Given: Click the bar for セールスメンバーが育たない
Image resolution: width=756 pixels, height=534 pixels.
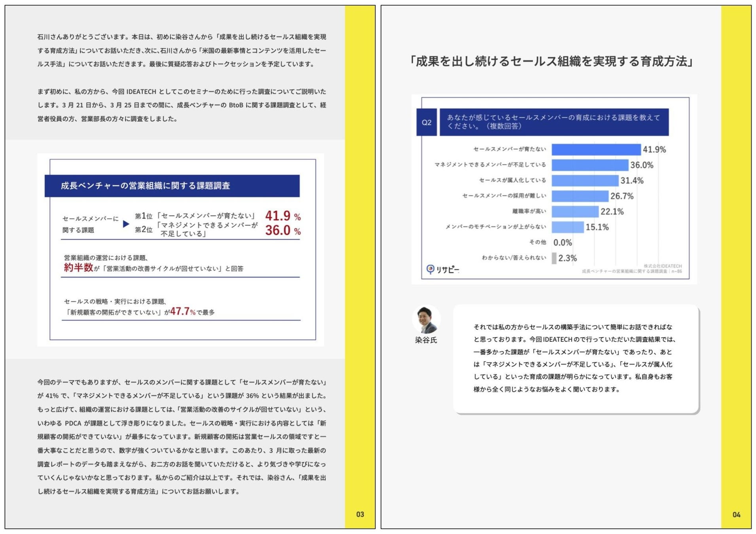Looking at the screenshot, I should 596,150.
